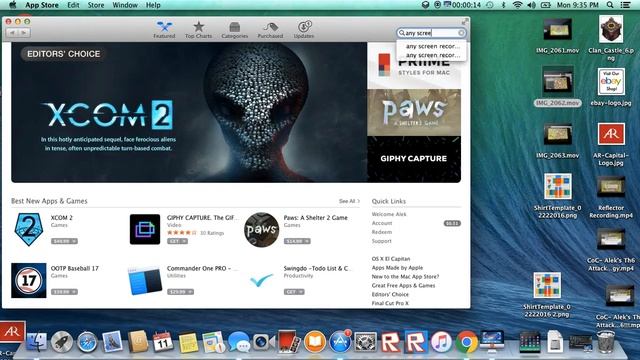The width and height of the screenshot is (640, 360).
Task: Clear the search field with the x icon
Action: (x=461, y=33)
